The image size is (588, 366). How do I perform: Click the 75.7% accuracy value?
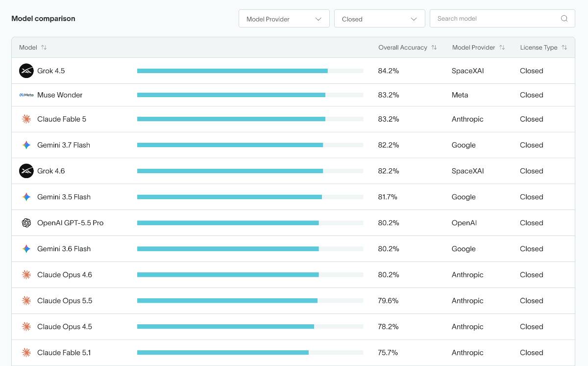point(388,353)
